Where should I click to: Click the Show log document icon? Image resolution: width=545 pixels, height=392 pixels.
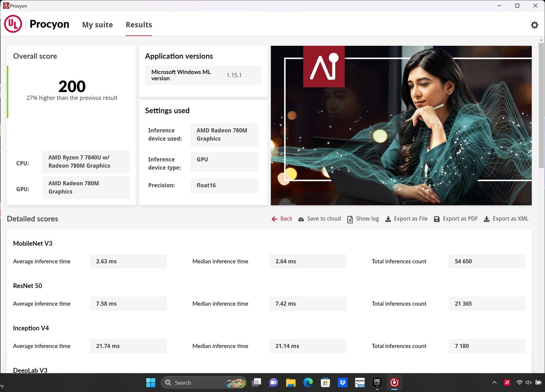pos(350,220)
